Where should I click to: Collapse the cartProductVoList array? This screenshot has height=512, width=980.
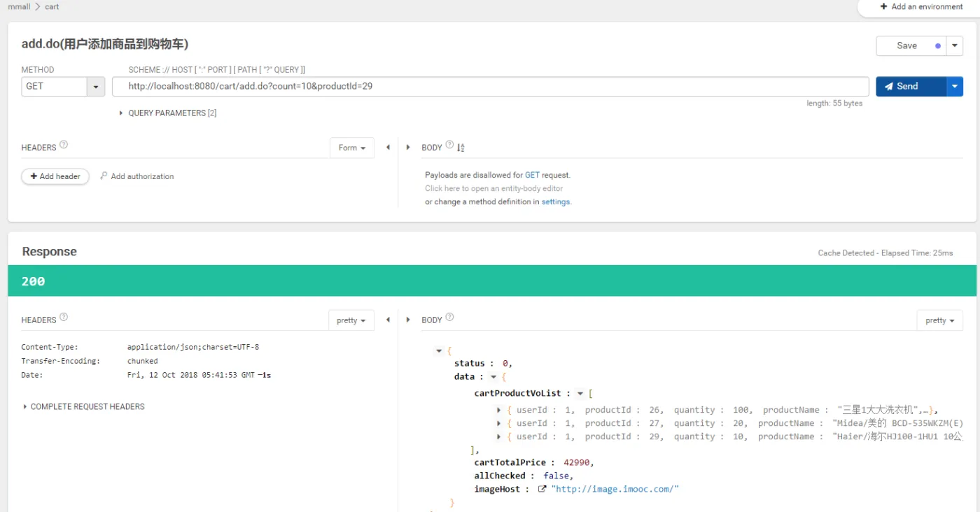(580, 394)
